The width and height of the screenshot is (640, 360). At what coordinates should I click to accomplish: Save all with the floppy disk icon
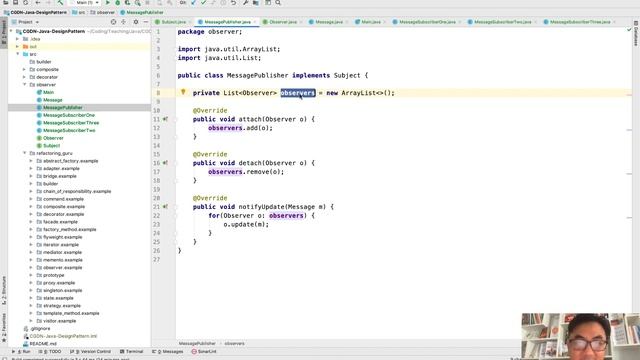16,3
